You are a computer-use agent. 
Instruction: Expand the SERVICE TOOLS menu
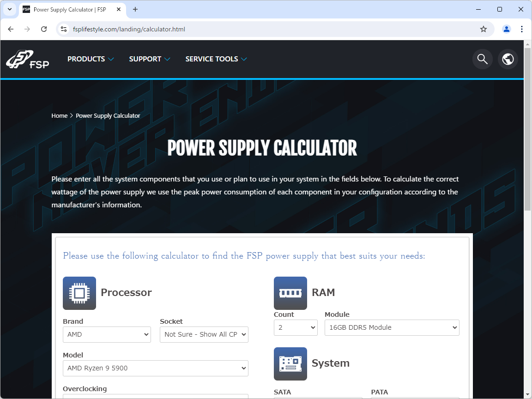pyautogui.click(x=216, y=59)
